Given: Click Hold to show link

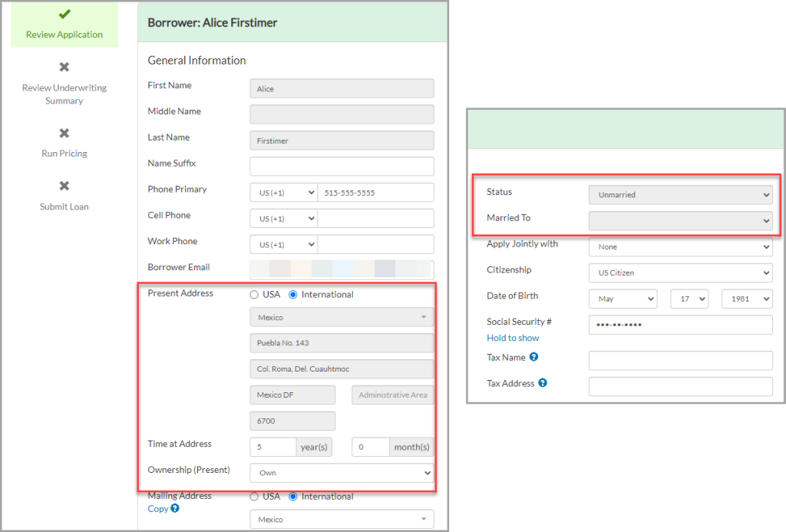Looking at the screenshot, I should click(513, 338).
